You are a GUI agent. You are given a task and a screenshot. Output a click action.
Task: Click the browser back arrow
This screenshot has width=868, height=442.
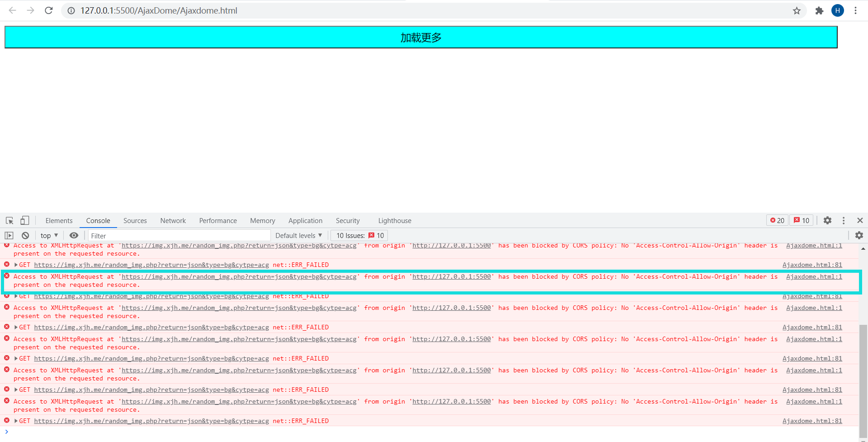[12, 10]
